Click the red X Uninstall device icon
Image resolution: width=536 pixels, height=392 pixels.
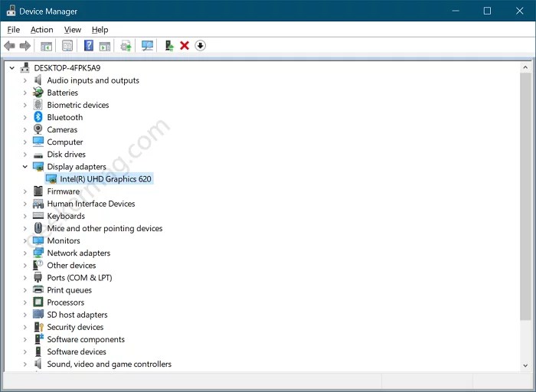tap(185, 45)
